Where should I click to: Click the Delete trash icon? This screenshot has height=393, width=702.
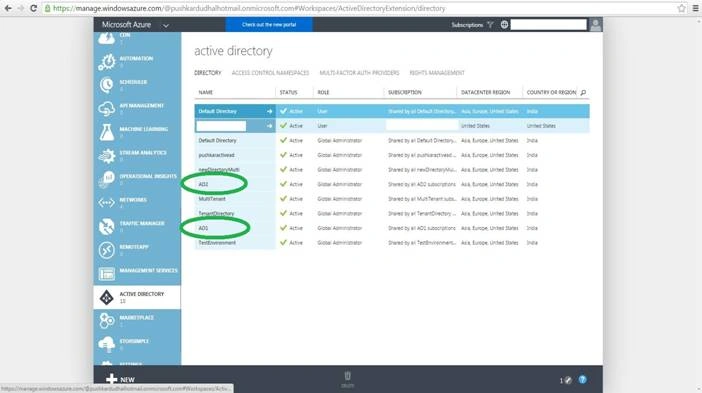[347, 376]
